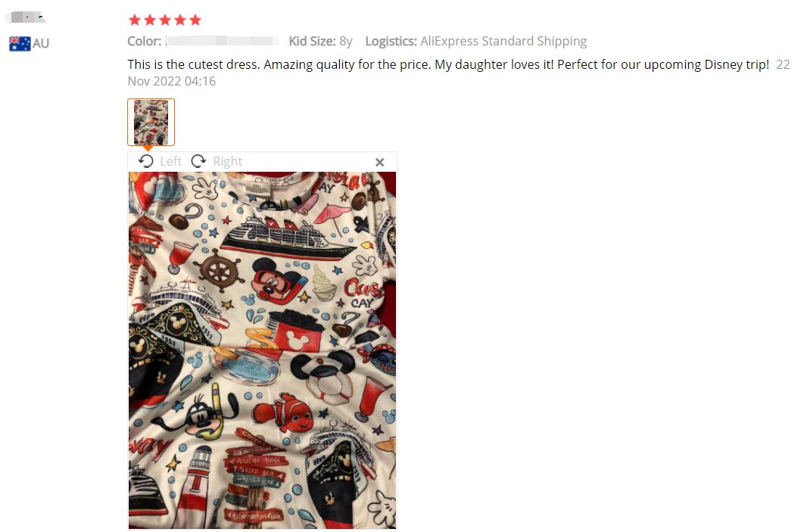
Task: Select the "Right" rotate label
Action: pos(227,161)
